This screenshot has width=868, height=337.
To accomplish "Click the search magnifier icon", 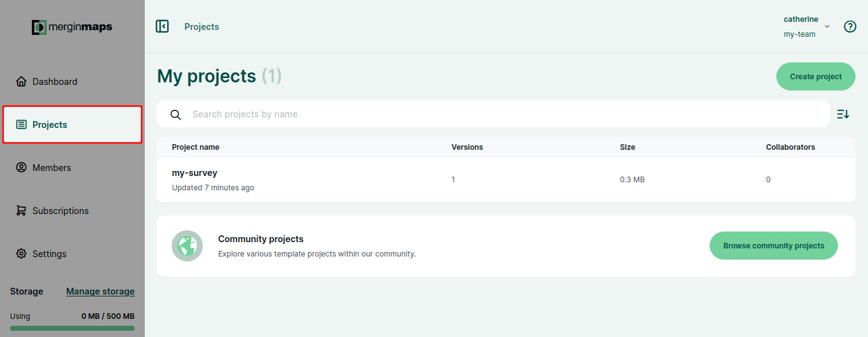I will click(176, 115).
